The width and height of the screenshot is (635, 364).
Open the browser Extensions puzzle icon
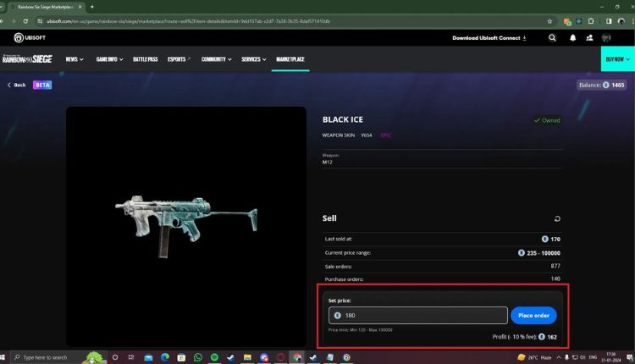591,21
